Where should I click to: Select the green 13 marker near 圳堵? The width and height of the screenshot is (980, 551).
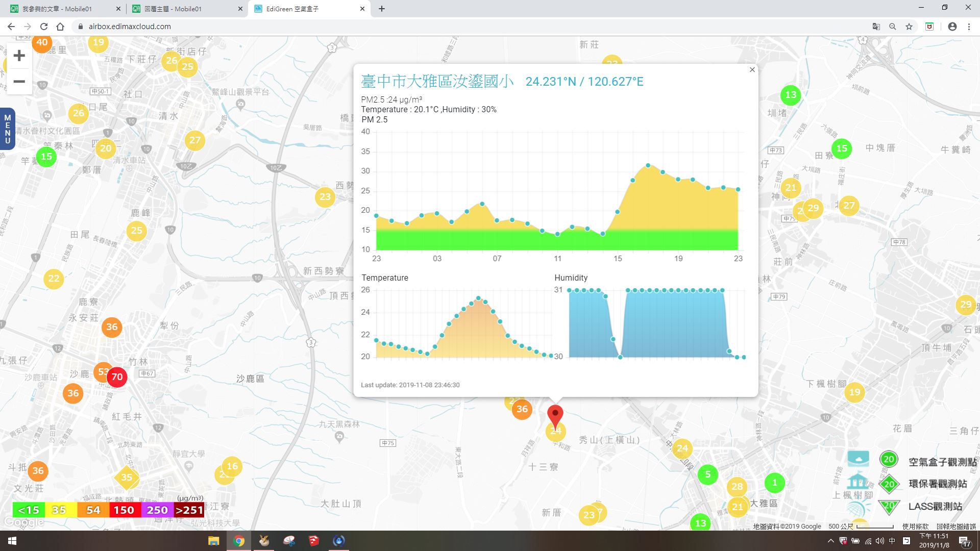point(791,94)
